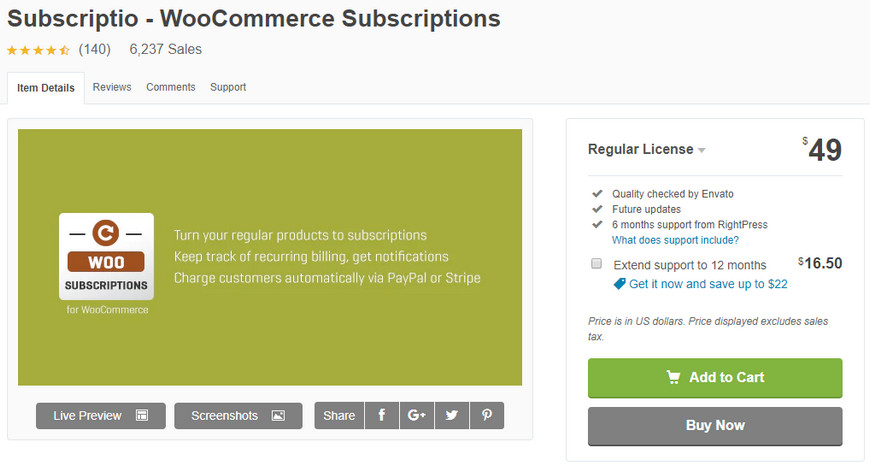Viewport: 870px width, 472px height.
Task: Switch to the Reviews tab
Action: point(112,87)
